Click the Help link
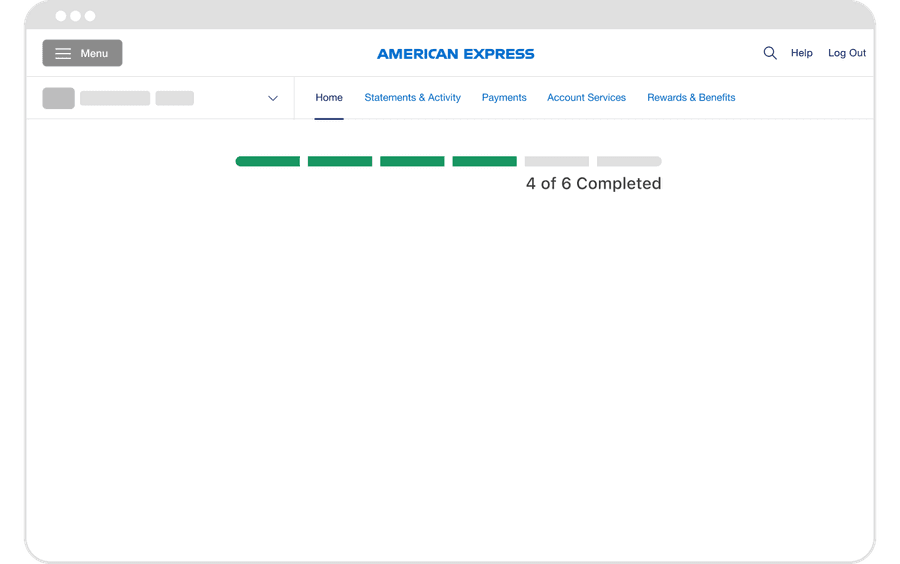The height and width of the screenshot is (564, 900). click(x=802, y=53)
